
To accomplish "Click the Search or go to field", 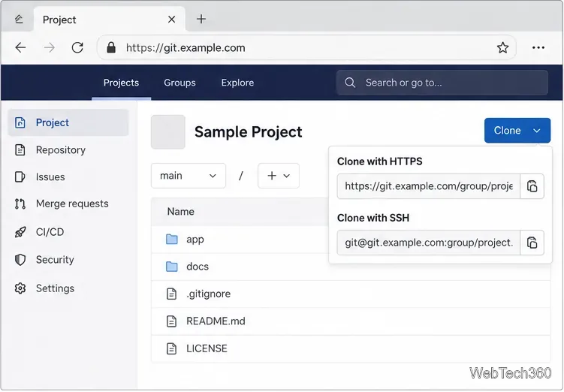I will click(x=442, y=83).
